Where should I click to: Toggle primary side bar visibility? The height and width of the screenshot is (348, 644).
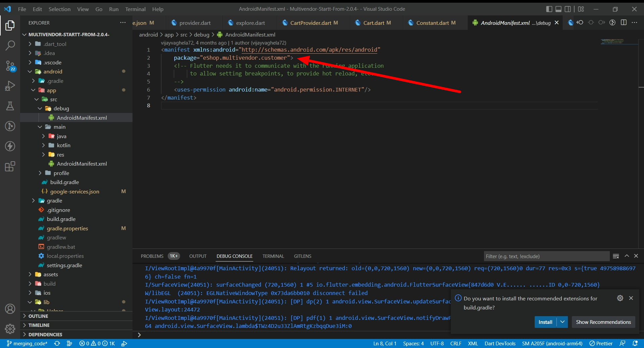(x=549, y=9)
